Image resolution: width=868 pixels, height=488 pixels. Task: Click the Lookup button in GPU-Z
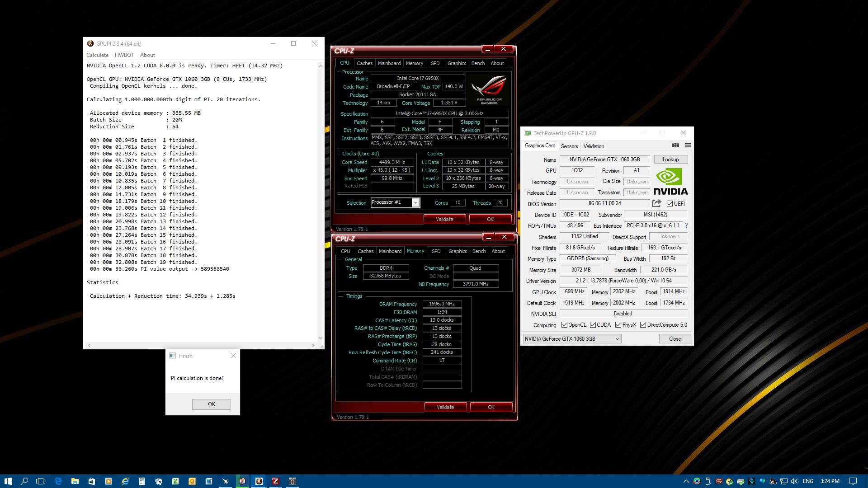[670, 160]
